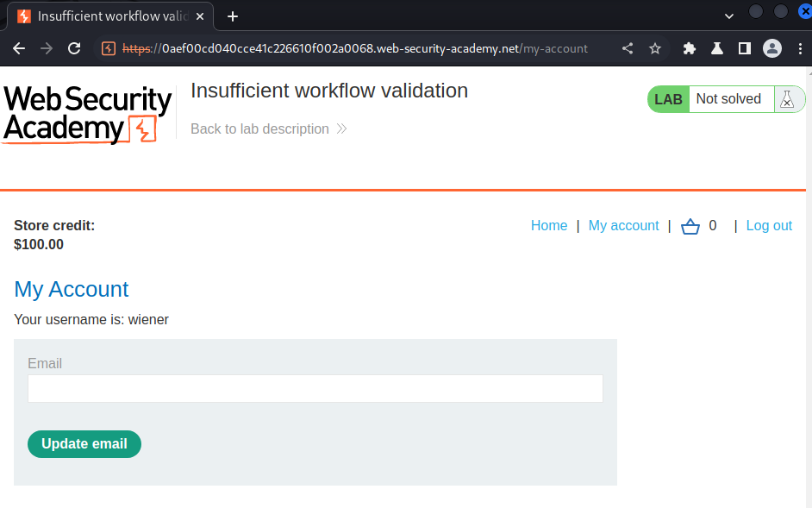The height and width of the screenshot is (508, 812).
Task: Click the Web Security Academy logo
Action: coord(88,114)
